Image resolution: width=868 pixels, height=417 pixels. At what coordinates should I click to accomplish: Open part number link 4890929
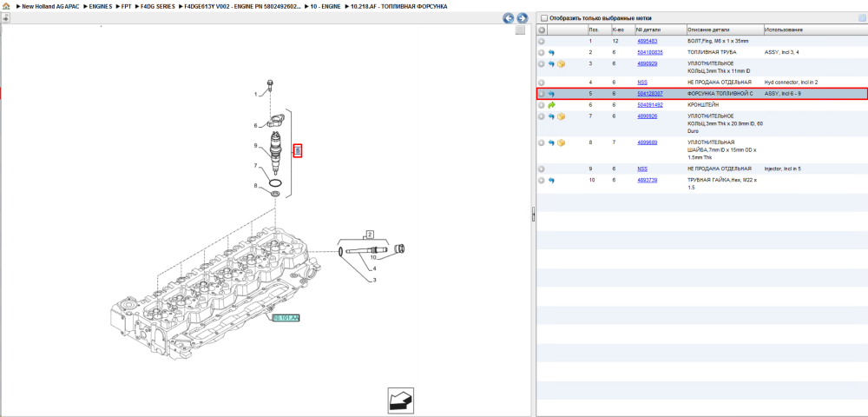(648, 63)
